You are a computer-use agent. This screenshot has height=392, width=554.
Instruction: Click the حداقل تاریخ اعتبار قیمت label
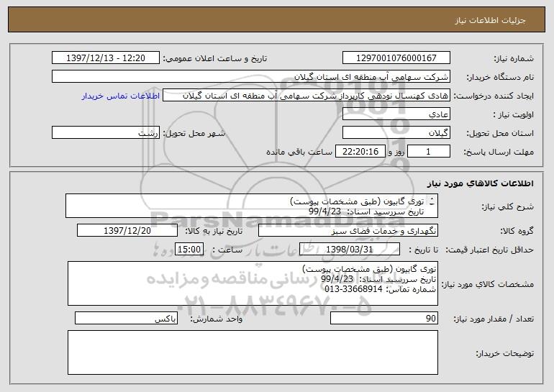pos(489,250)
